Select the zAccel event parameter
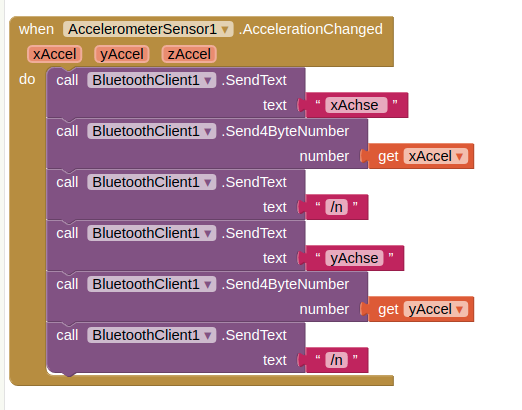The height and width of the screenshot is (410, 522). 189,54
